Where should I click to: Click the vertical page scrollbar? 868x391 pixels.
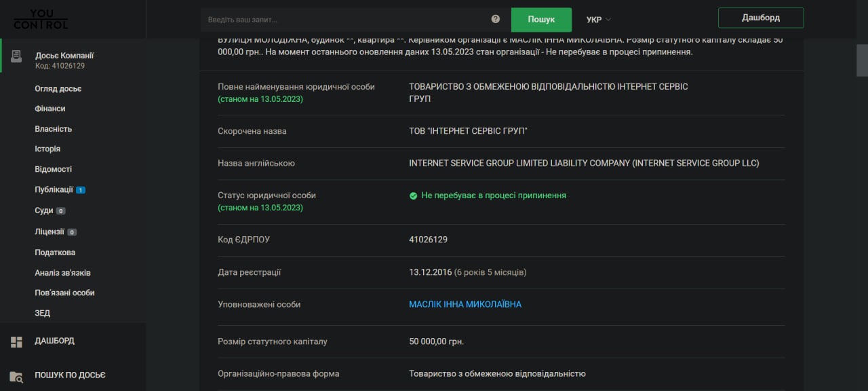(863, 62)
